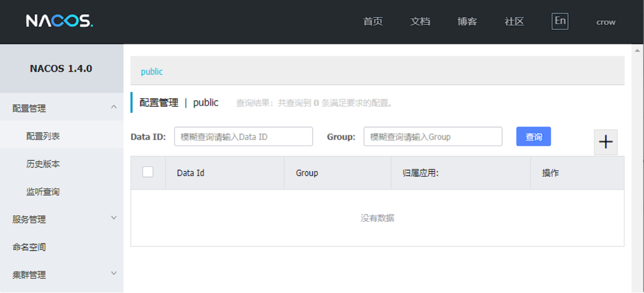Open the 文档 docs link
The height and width of the screenshot is (293, 644).
coord(420,22)
